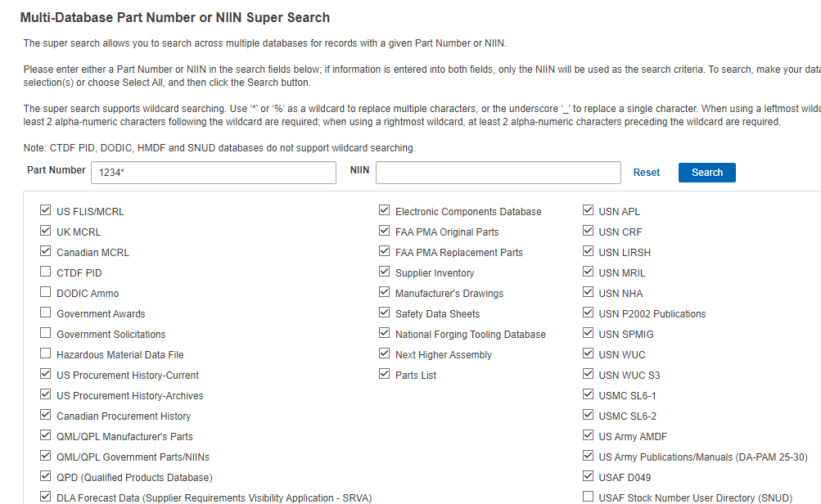821x504 pixels.
Task: Toggle the Supplier Inventory checkbox
Action: tap(385, 272)
